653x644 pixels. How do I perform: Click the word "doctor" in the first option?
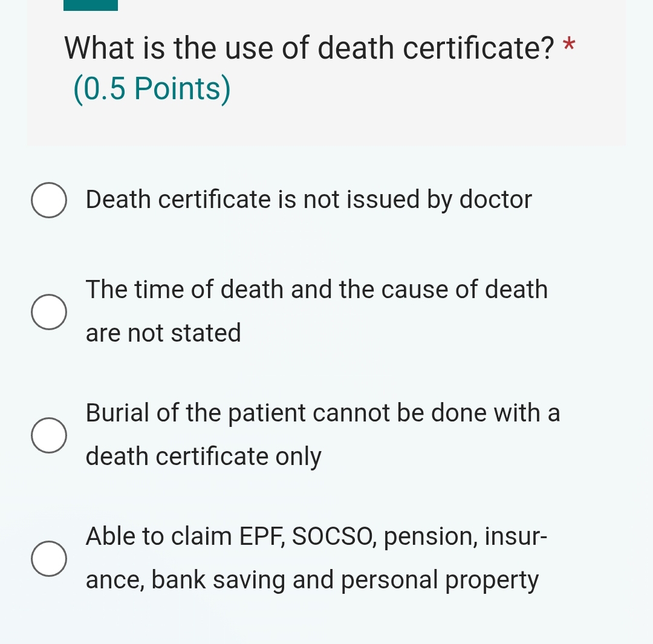(x=496, y=200)
